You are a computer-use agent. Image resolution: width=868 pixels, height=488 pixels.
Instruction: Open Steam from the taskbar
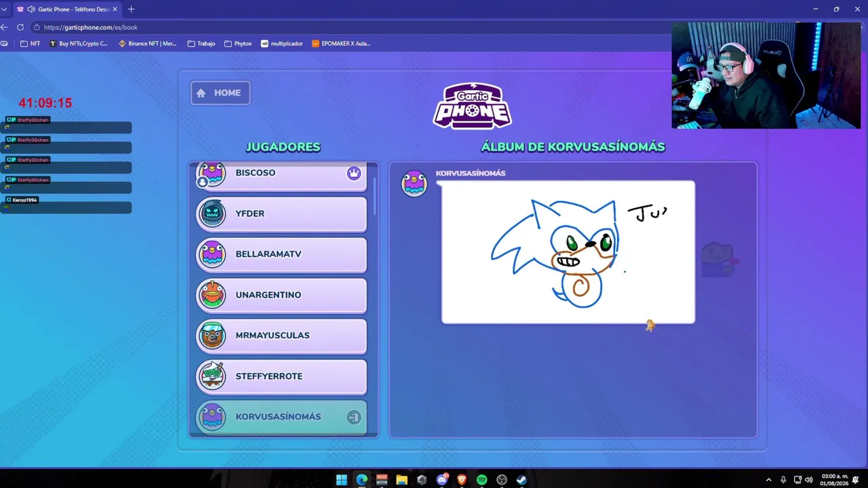tap(521, 480)
